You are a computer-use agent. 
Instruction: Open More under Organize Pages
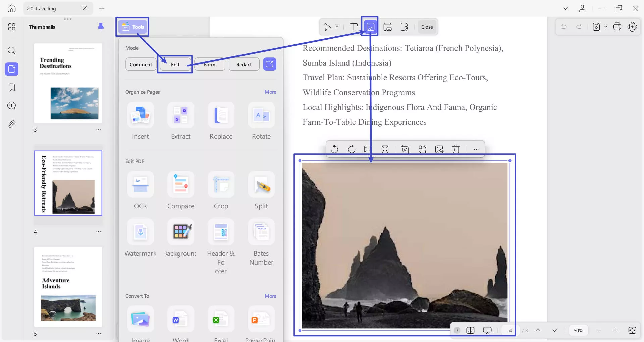(270, 92)
